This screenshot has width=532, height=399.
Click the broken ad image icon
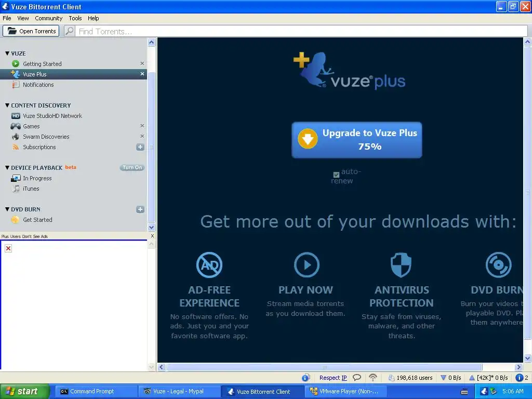[8, 249]
